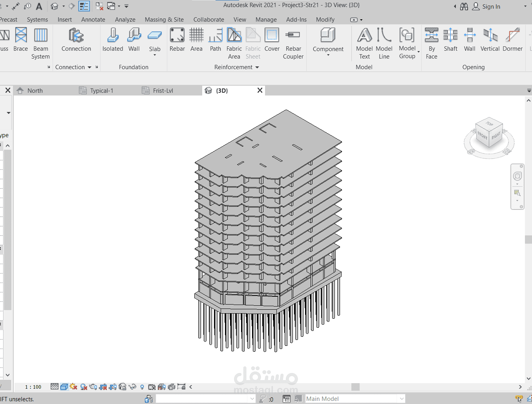Screen dimensions: 532x404
Task: Click the Rebar reinforcement tool
Action: coord(177,40)
